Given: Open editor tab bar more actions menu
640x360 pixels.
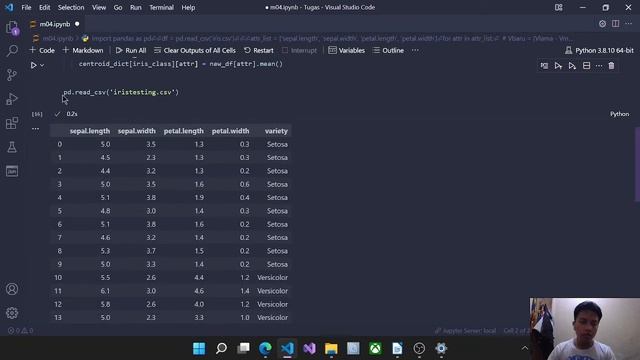Looking at the screenshot, I should [x=628, y=24].
